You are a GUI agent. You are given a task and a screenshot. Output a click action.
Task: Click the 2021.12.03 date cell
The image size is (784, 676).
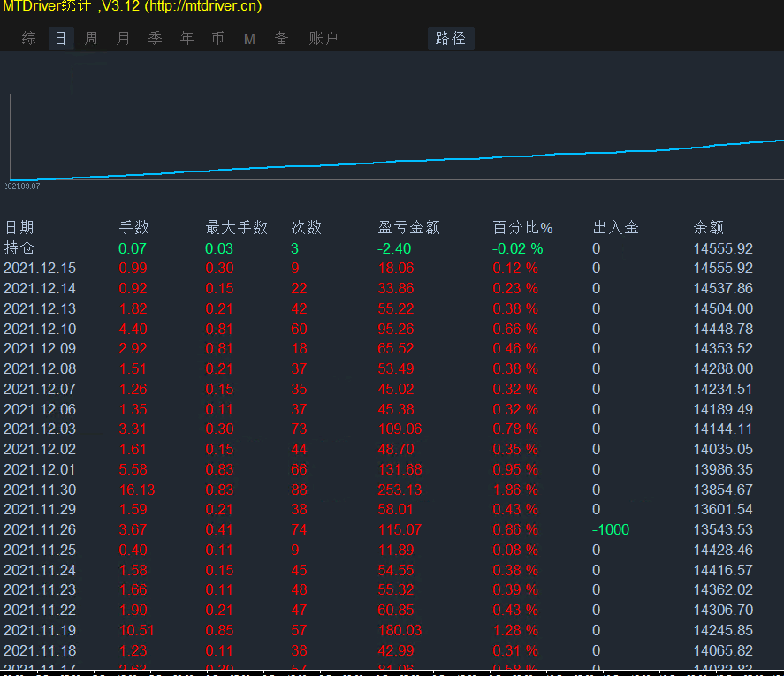[x=40, y=429]
